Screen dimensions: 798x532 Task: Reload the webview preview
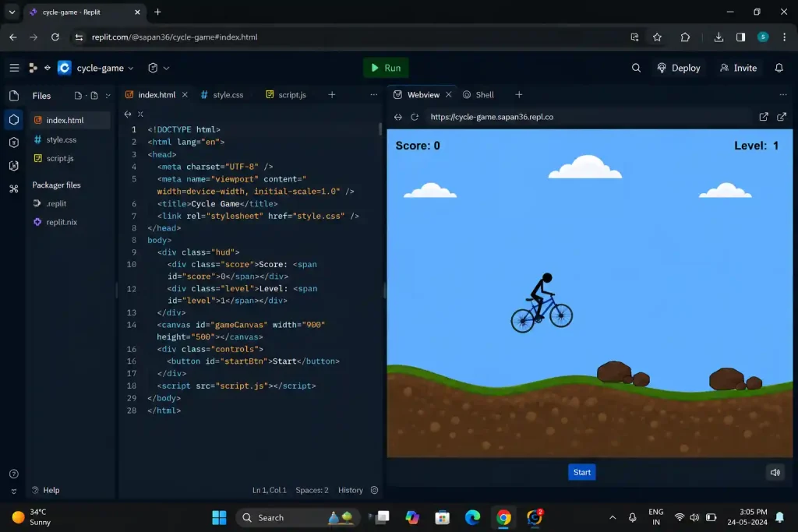point(415,117)
